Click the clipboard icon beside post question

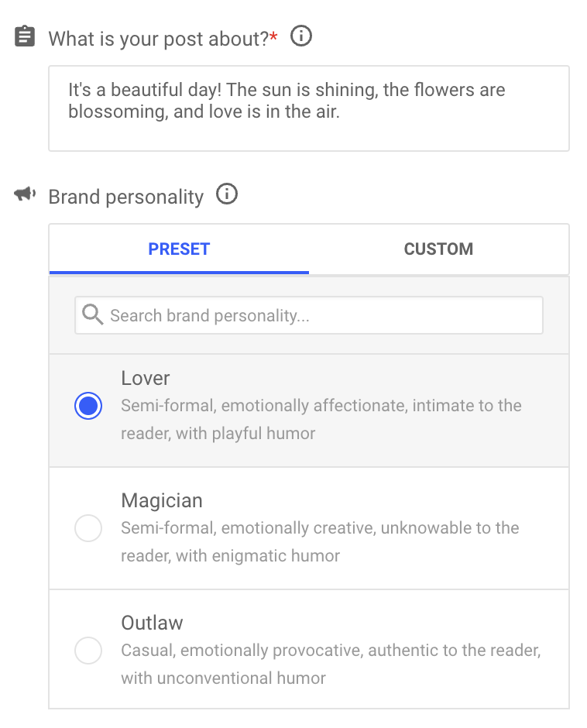(x=25, y=36)
